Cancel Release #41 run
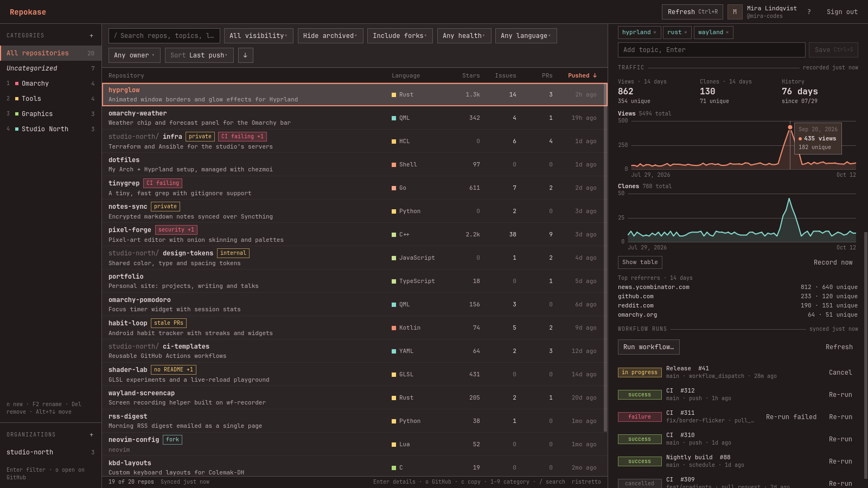The width and height of the screenshot is (868, 488). coord(840,373)
